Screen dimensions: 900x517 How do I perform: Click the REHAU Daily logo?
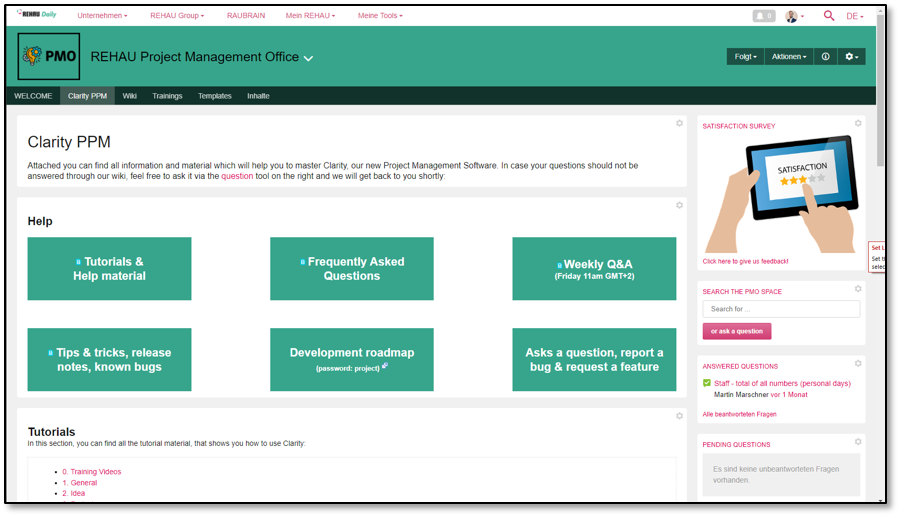[x=37, y=14]
